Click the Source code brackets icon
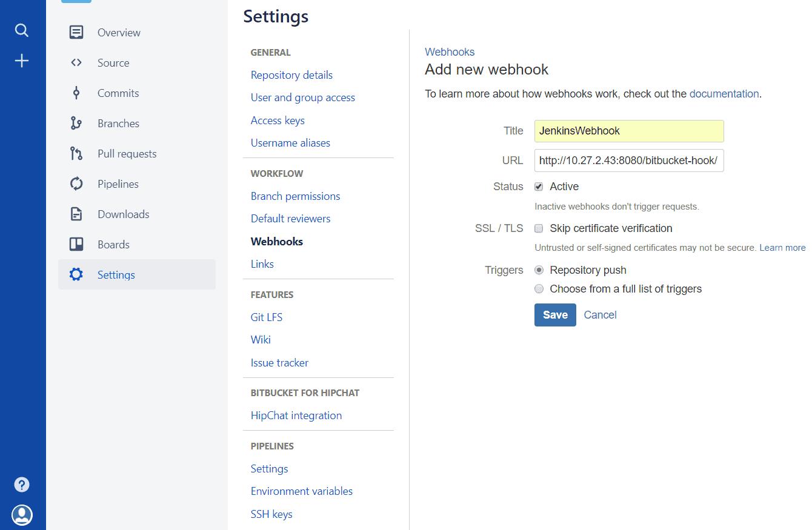Image resolution: width=812 pixels, height=530 pixels. 76,62
